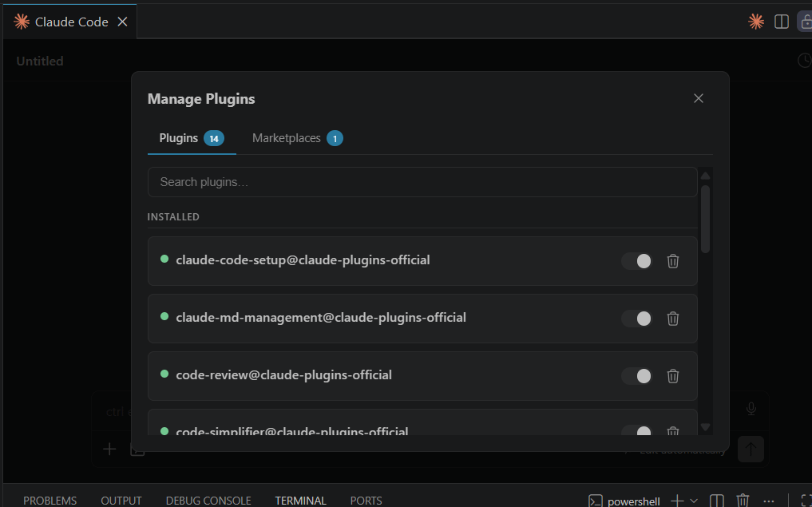Click the Claude spark icon in the editor toolbar
Image resolution: width=812 pixels, height=507 pixels.
coord(756,22)
